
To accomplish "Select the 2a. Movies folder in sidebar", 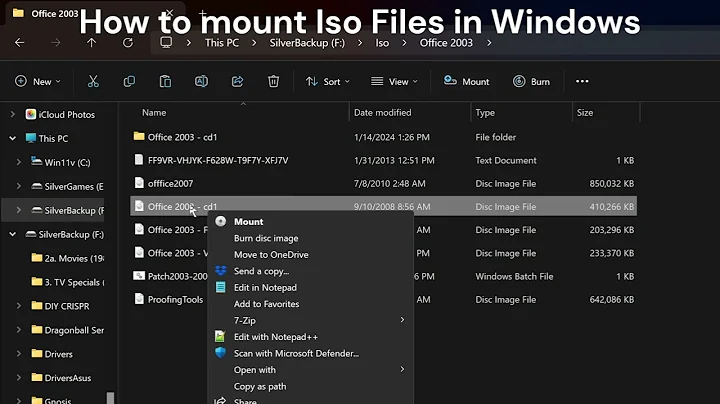I will [x=67, y=258].
